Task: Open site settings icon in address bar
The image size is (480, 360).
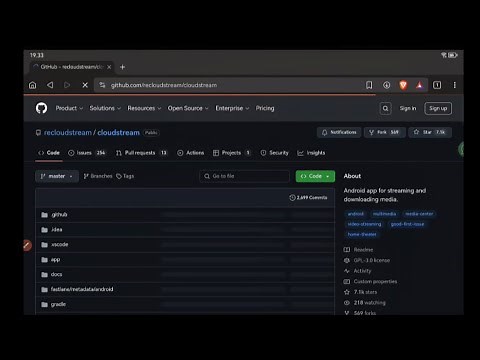Action: click(102, 85)
